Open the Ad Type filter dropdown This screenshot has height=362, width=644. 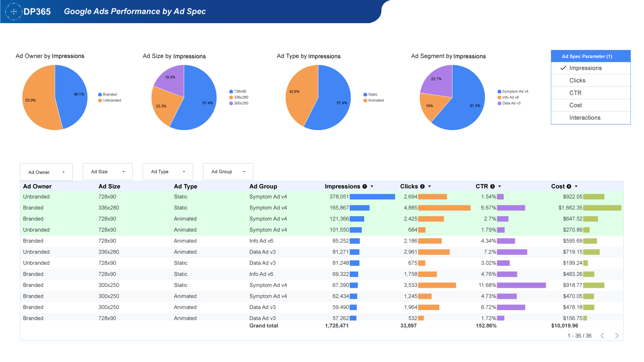(168, 172)
